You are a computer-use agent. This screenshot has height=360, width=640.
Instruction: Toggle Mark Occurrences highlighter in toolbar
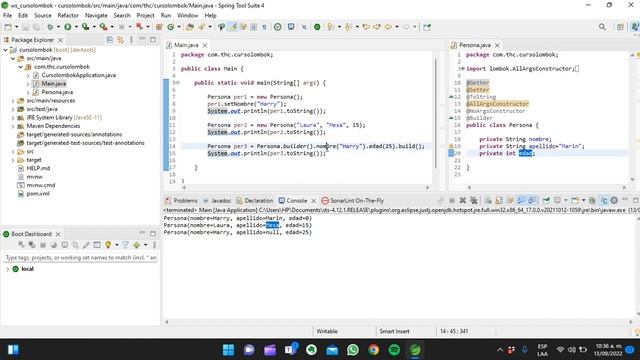(232, 27)
